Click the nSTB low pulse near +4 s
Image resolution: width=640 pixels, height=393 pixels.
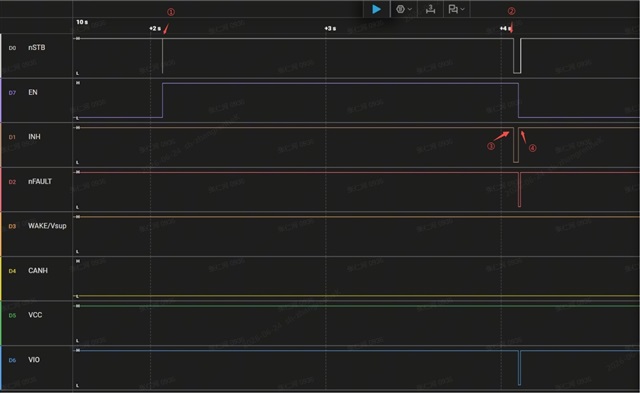[x=517, y=56]
